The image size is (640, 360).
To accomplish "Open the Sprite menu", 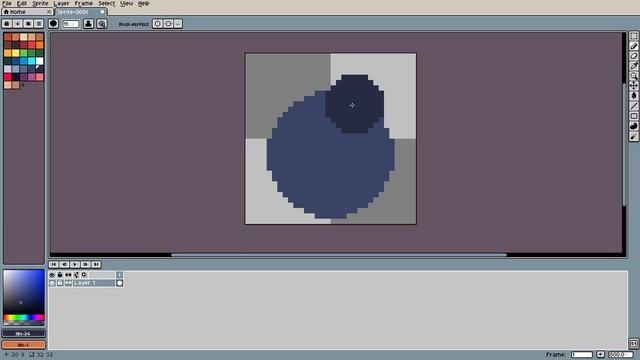I will tap(40, 3).
